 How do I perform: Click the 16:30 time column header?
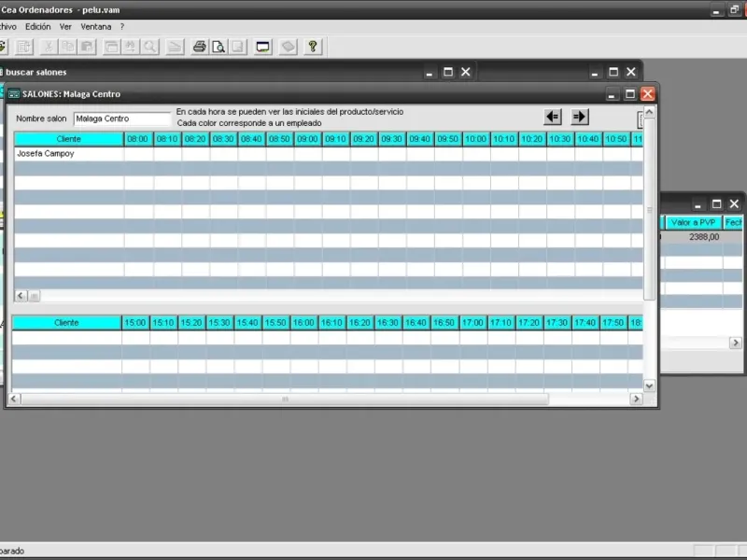388,323
